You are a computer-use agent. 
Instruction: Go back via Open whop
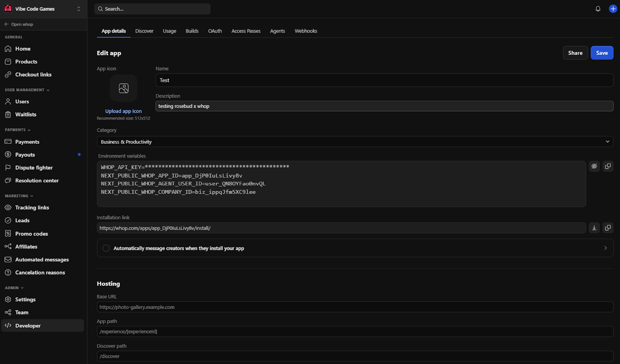click(19, 24)
